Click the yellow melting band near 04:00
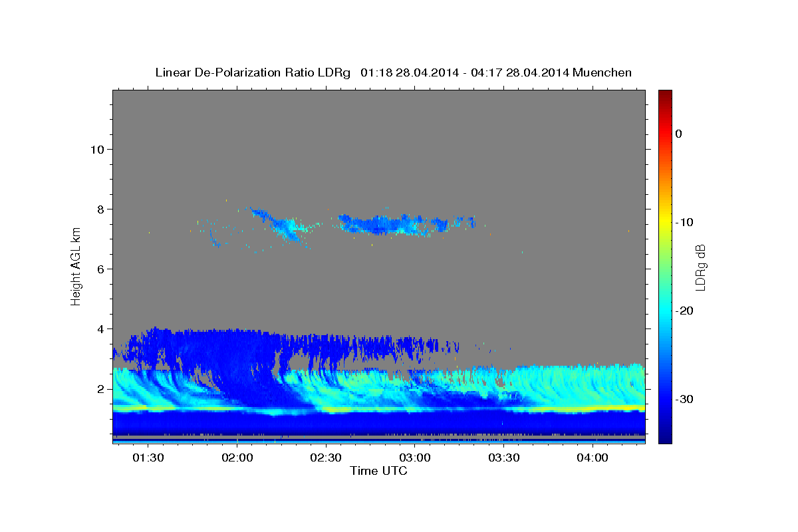This screenshot has height=532, width=798. pos(592,408)
